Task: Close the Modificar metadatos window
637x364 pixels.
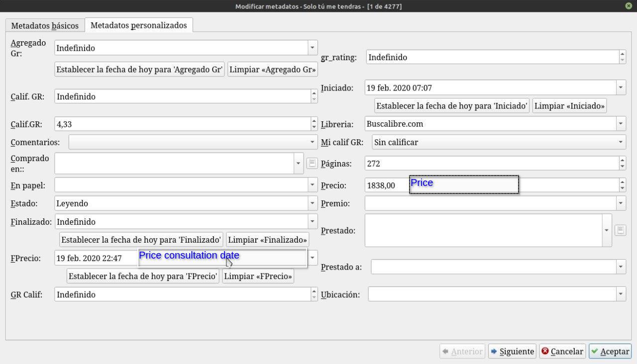Action: [629, 6]
